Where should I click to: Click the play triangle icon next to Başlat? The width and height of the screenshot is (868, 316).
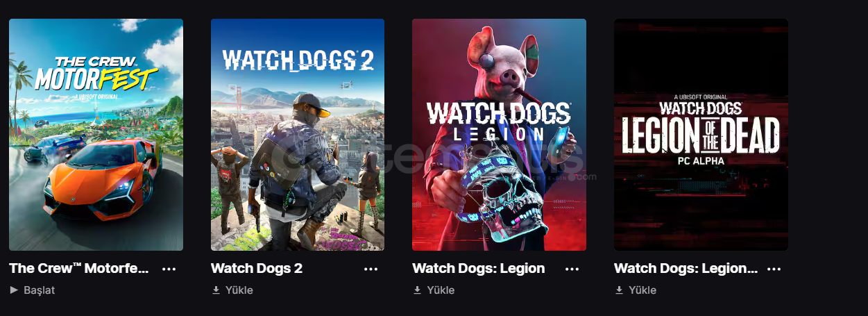14,290
